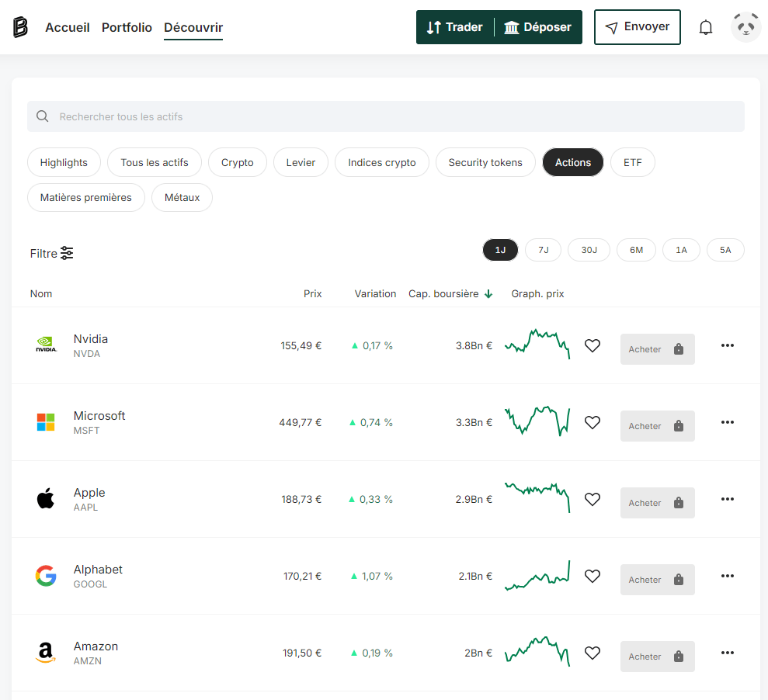The image size is (768, 700).
Task: Select the Actions category chip
Action: point(573,162)
